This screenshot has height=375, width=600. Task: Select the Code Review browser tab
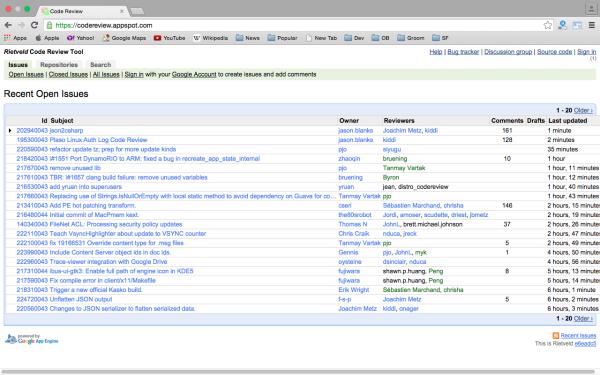tap(83, 11)
